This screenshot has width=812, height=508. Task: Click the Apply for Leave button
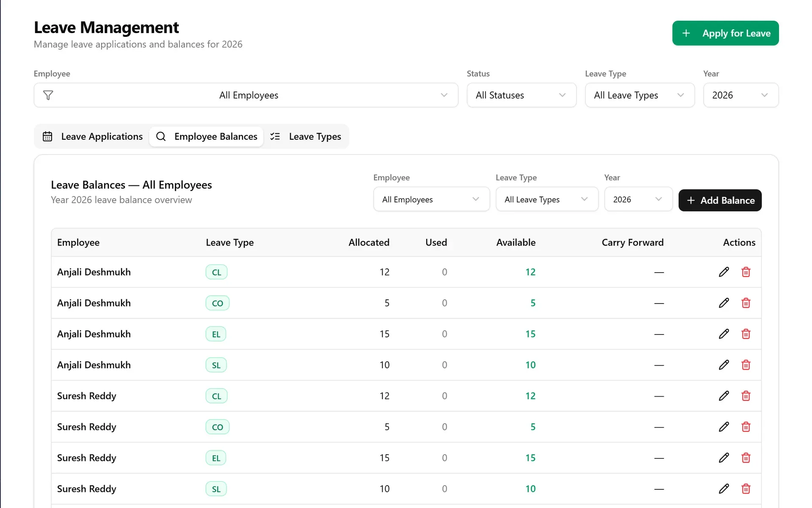click(725, 33)
